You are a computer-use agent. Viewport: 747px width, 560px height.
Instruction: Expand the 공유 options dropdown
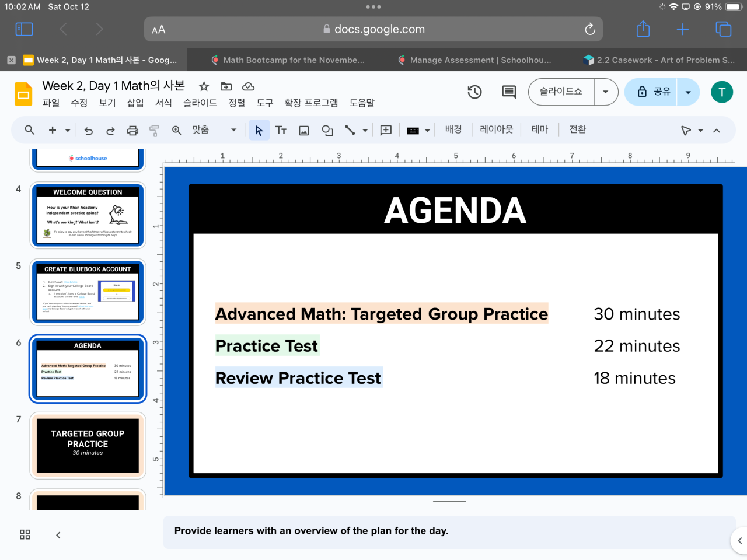688,92
